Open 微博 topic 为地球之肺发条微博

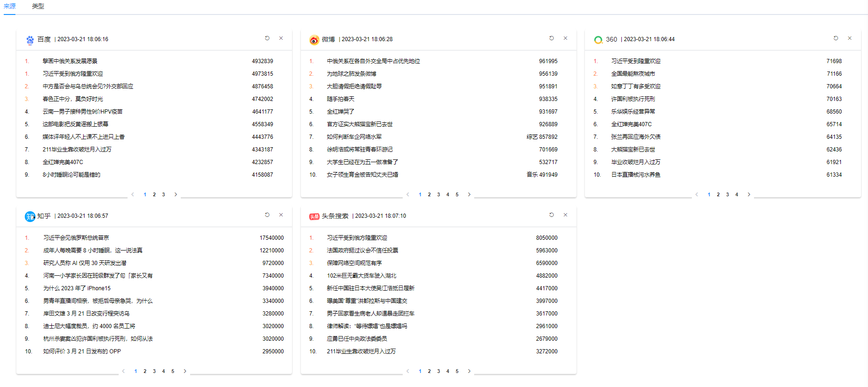pos(352,74)
